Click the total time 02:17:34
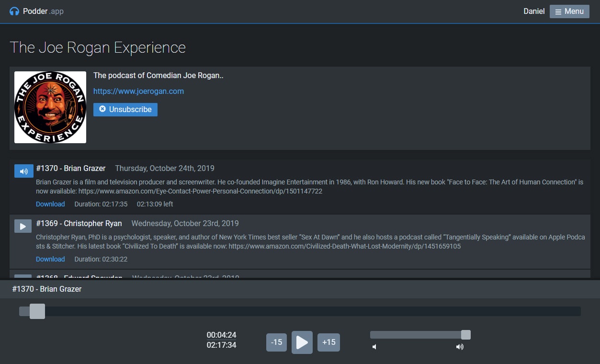600x364 pixels. pos(222,345)
